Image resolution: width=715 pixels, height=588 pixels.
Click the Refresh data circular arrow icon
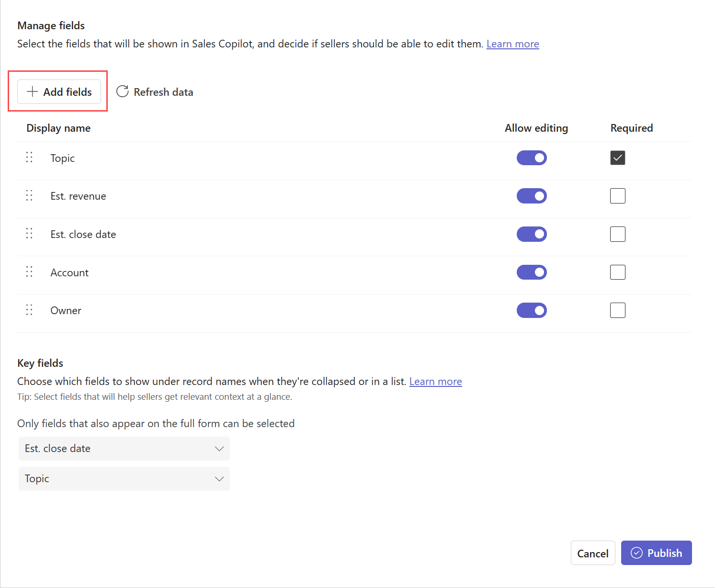click(x=122, y=91)
